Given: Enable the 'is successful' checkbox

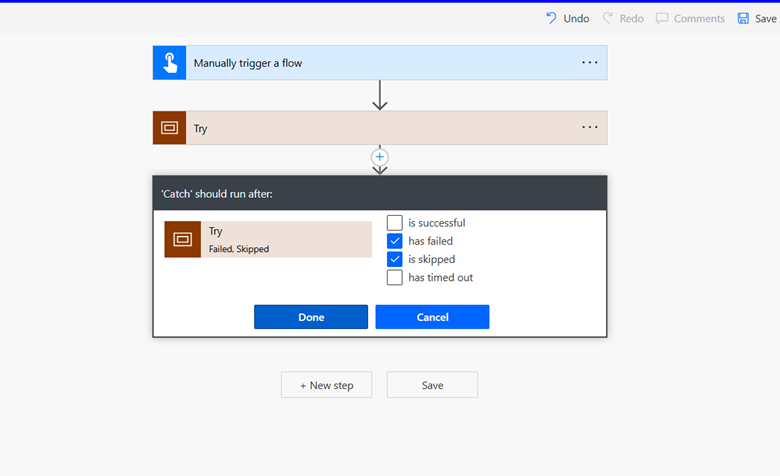Looking at the screenshot, I should [x=395, y=223].
